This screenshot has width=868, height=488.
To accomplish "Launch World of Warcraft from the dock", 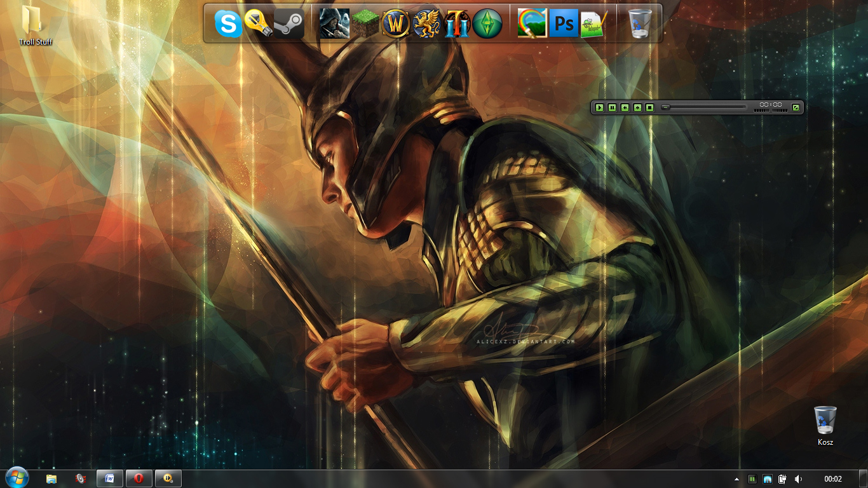I will point(397,24).
